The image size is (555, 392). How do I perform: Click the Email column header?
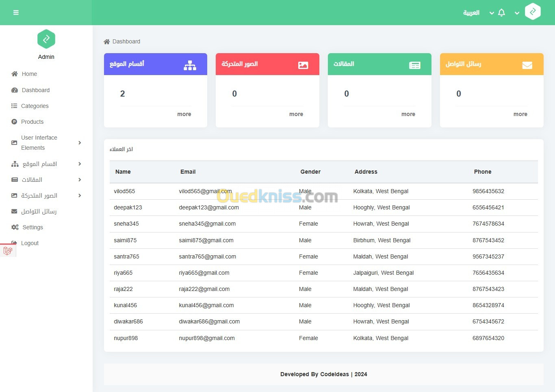point(188,172)
